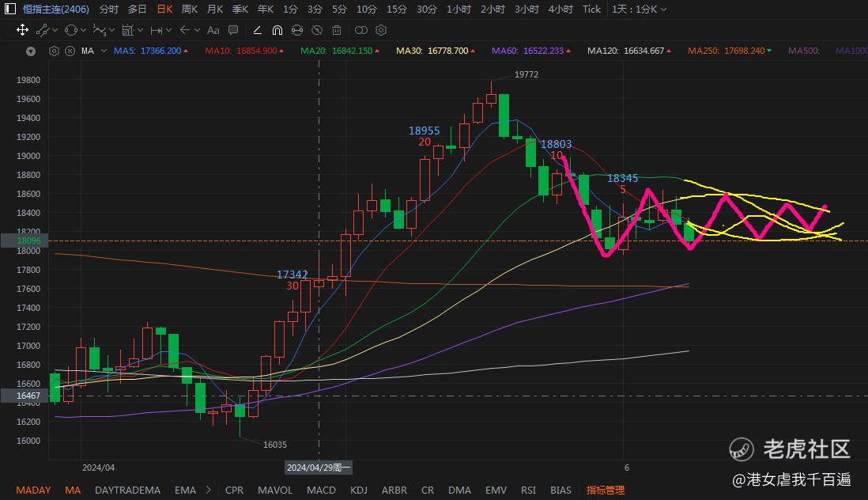The image size is (868, 500).
Task: Select the DAYTRADEMA indicator
Action: click(x=127, y=490)
